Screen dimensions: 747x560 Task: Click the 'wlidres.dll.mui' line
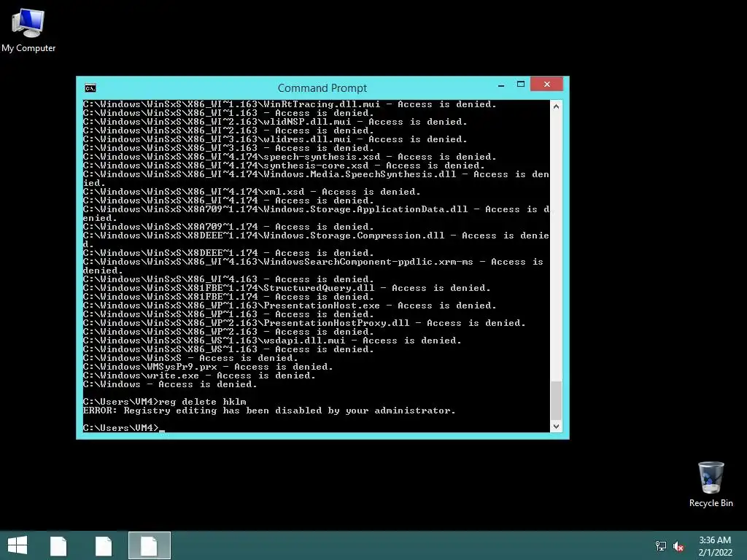point(275,139)
